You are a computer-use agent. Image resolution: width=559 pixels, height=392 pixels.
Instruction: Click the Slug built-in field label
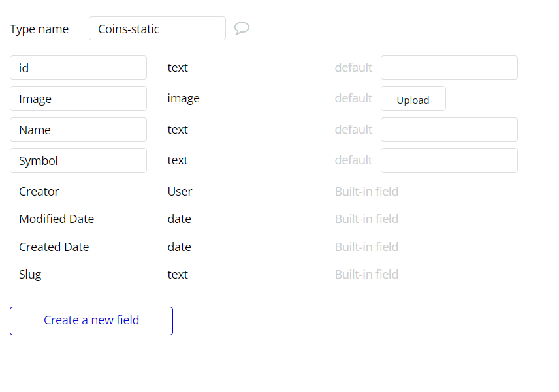(x=30, y=275)
